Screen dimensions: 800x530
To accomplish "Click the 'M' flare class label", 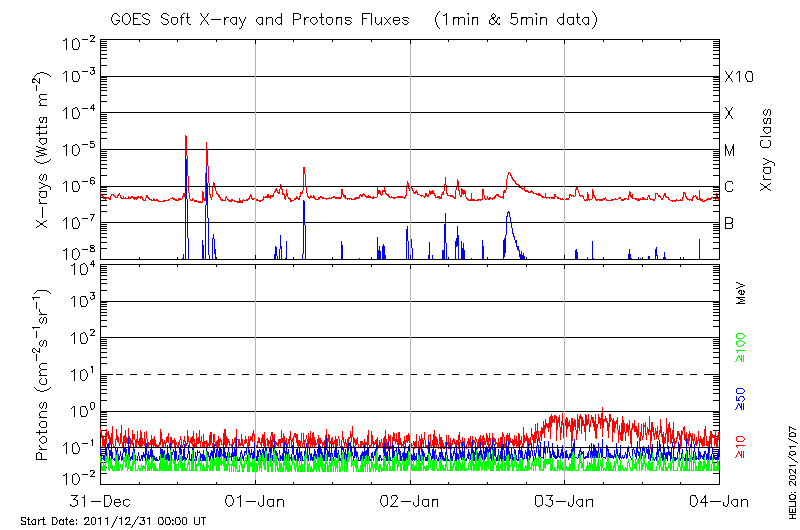I will click(x=730, y=150).
